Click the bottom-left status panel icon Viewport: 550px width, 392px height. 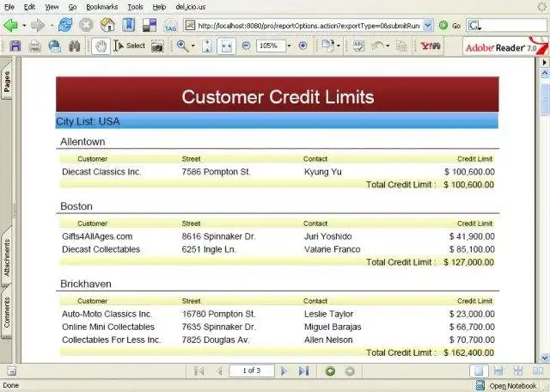pos(11,371)
